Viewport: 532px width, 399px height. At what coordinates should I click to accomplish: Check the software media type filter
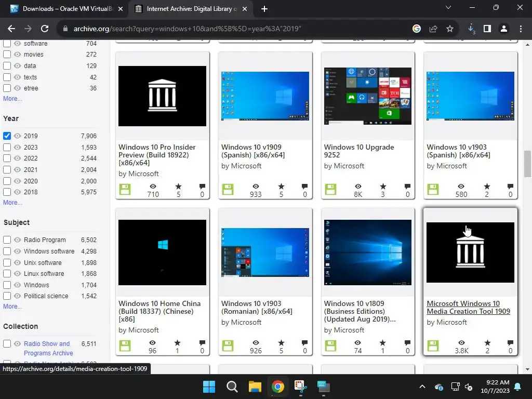(7, 44)
